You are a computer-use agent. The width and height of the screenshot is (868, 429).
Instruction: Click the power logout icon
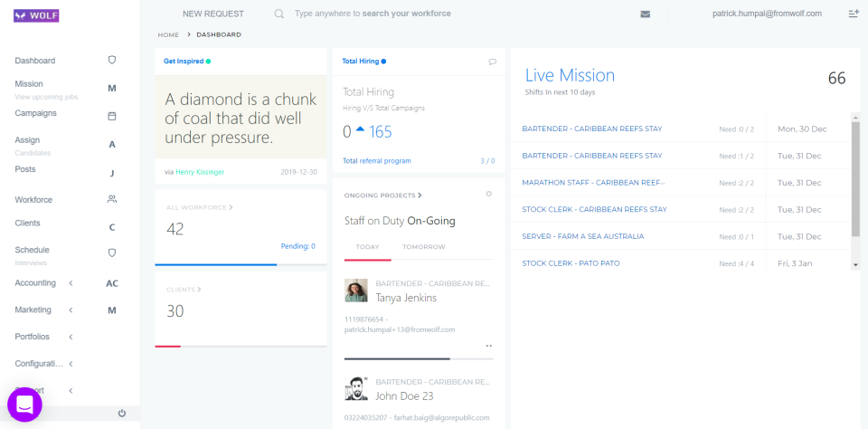pos(122,413)
